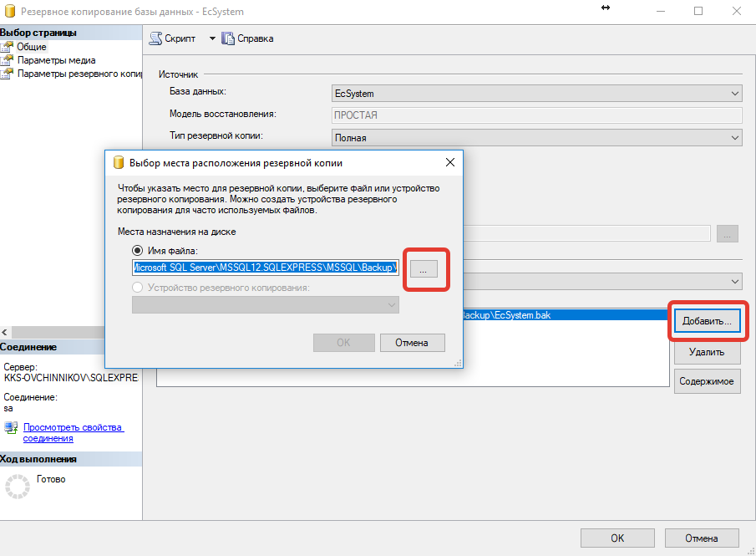Click the connection properties computer icon
Image resolution: width=756 pixels, height=556 pixels.
coord(11,427)
